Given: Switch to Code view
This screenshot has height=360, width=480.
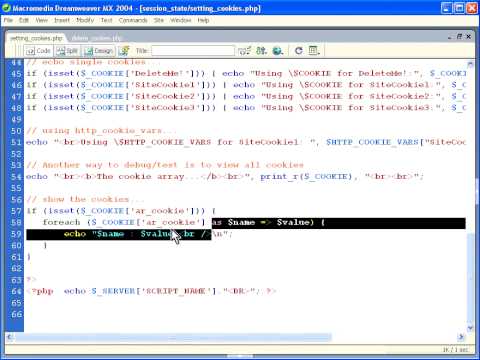Looking at the screenshot, I should [38, 51].
